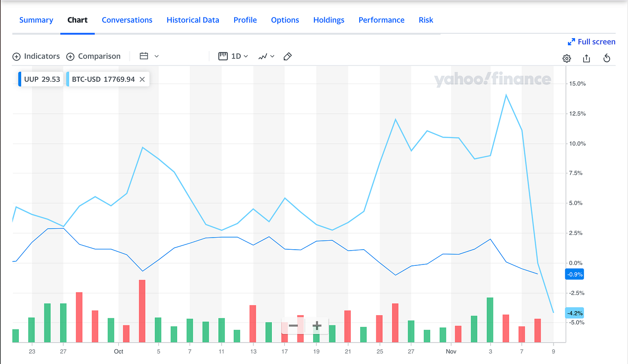This screenshot has width=628, height=364.
Task: Select the UUP 29.53 legend label
Action: [x=40, y=79]
